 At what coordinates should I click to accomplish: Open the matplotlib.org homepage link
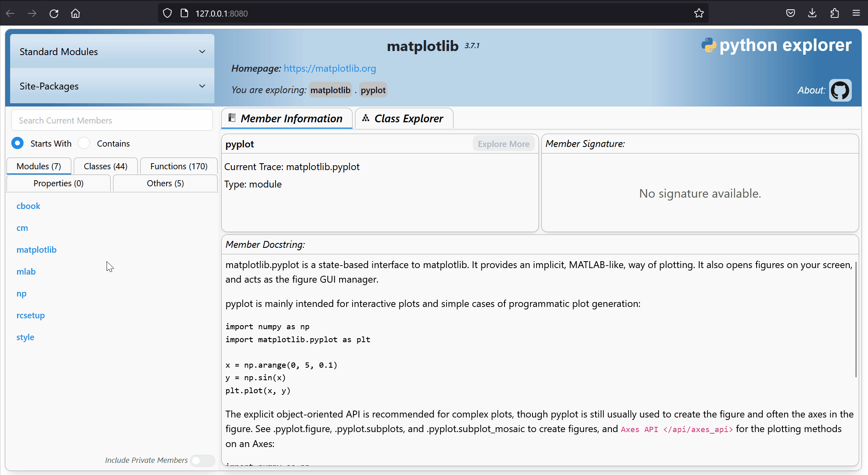329,68
